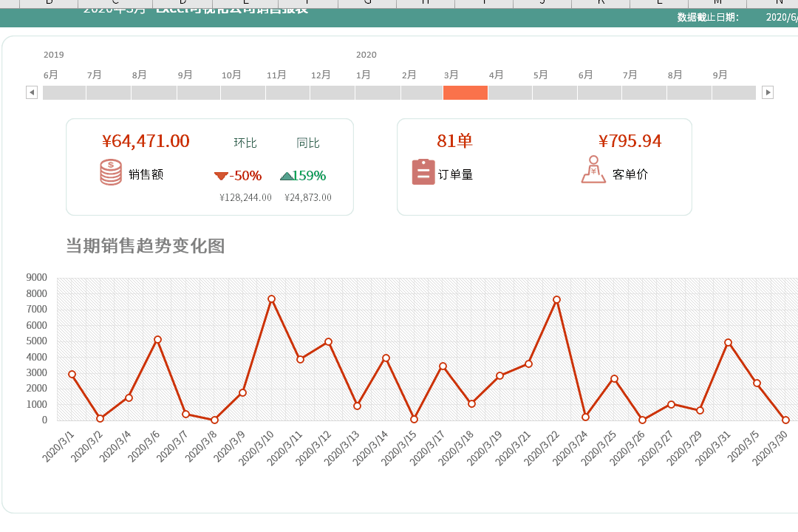798x532 pixels.
Task: Select the 2020 1月 timeline segment
Action: pyautogui.click(x=378, y=92)
